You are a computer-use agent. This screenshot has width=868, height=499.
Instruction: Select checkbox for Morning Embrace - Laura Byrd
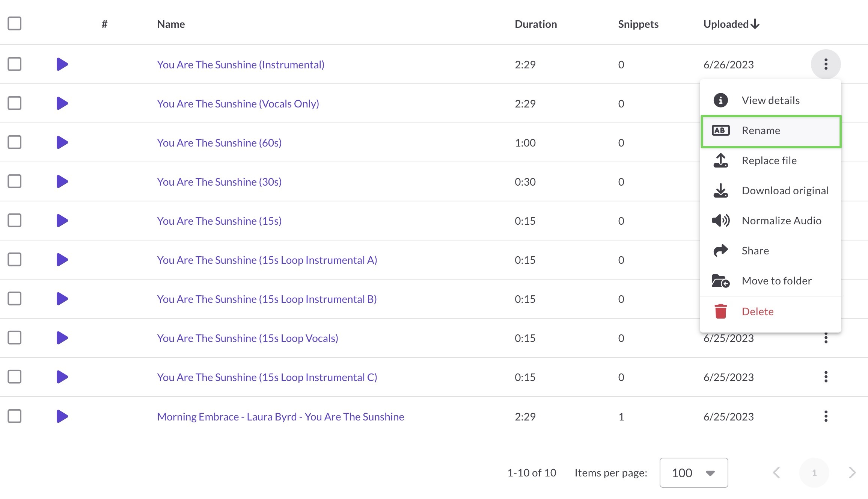15,416
